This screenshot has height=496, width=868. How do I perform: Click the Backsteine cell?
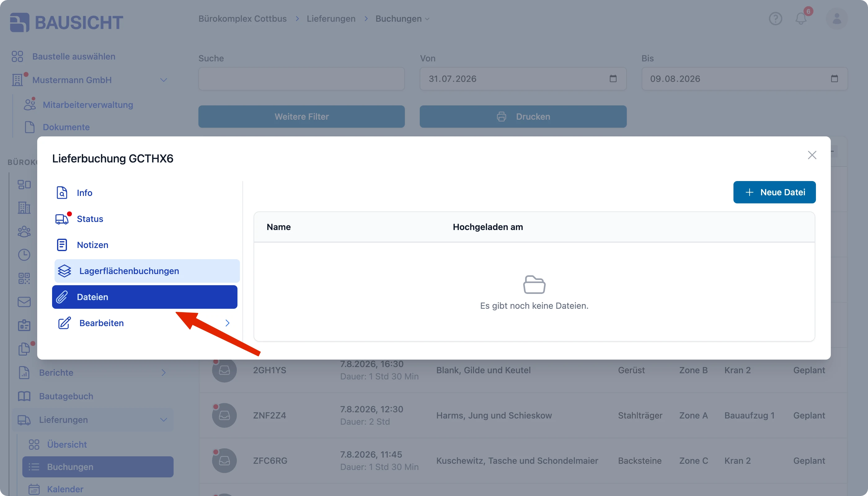pyautogui.click(x=640, y=461)
